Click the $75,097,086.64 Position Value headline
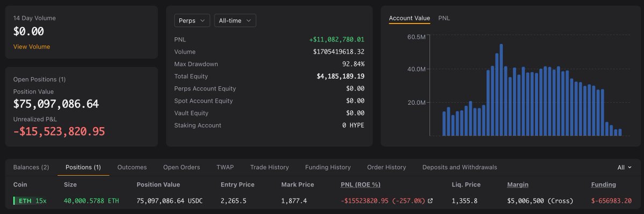The width and height of the screenshot is (644, 214). click(56, 104)
